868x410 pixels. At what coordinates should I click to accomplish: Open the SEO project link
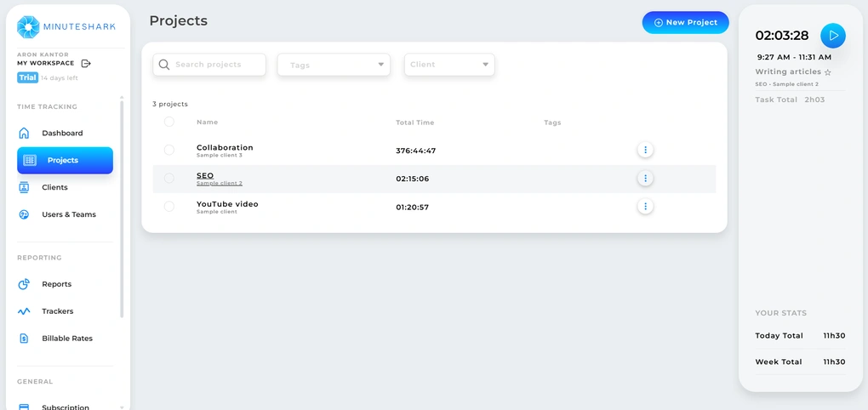pyautogui.click(x=205, y=175)
